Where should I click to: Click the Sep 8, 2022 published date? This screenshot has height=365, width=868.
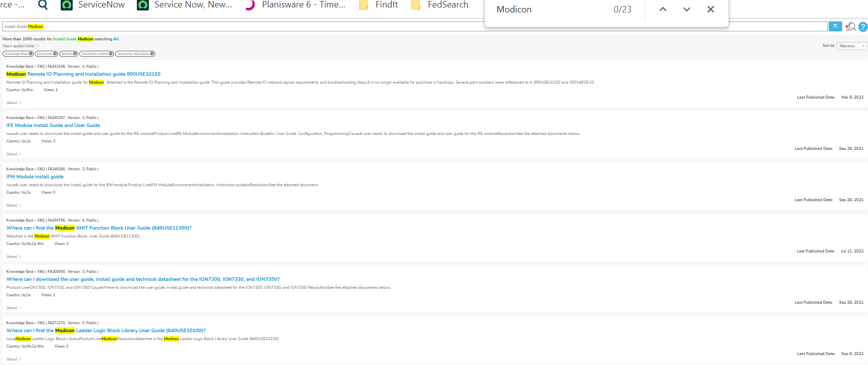(x=852, y=354)
